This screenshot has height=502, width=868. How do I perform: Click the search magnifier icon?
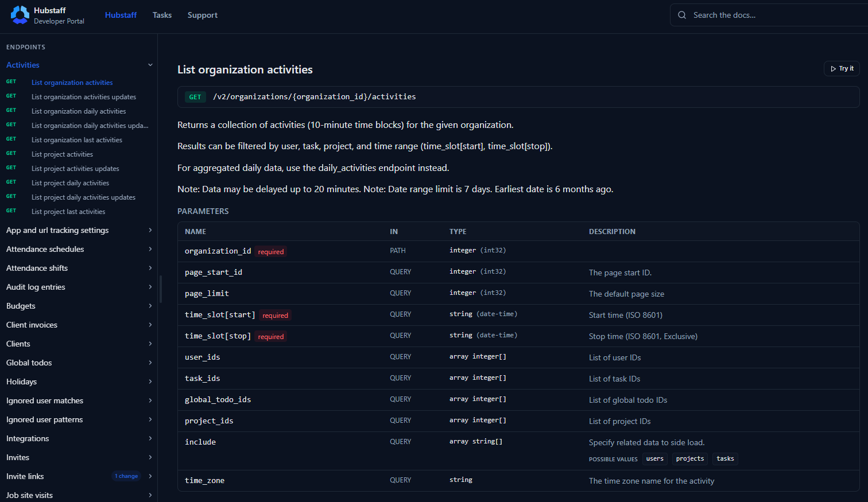click(x=682, y=15)
